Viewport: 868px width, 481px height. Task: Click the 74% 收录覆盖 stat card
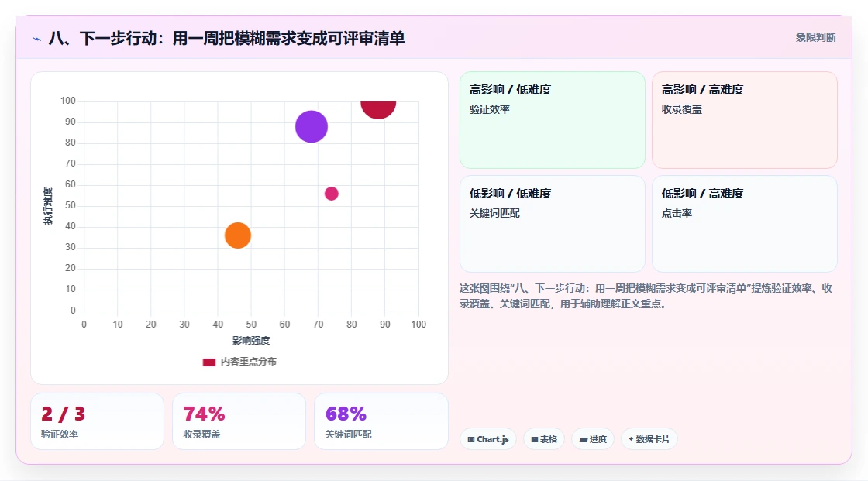[x=239, y=421]
